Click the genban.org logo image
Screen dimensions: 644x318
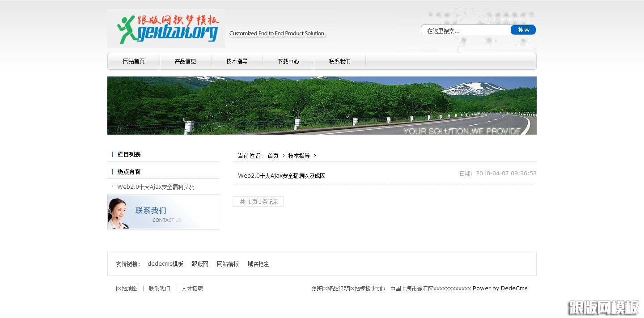(165, 28)
